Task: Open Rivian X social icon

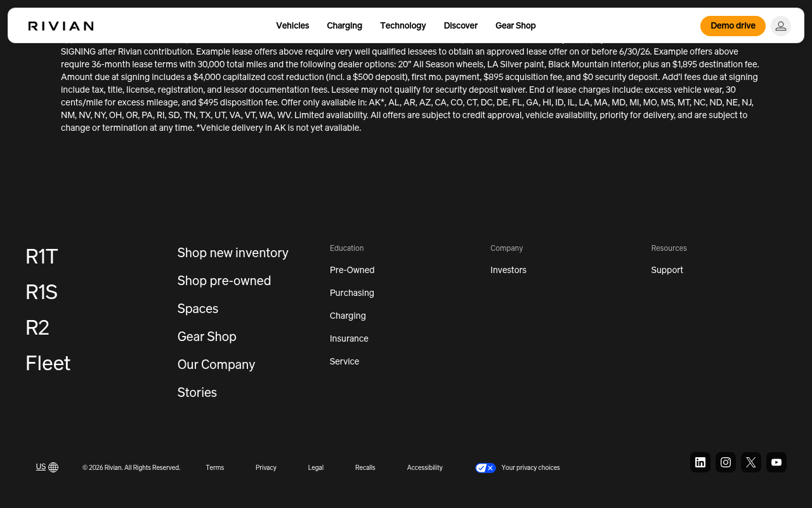Action: 751,462
